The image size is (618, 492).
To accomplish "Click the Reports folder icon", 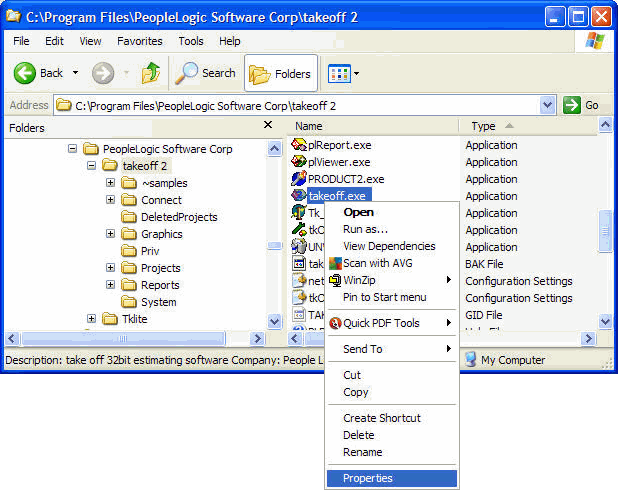I will pyautogui.click(x=129, y=285).
